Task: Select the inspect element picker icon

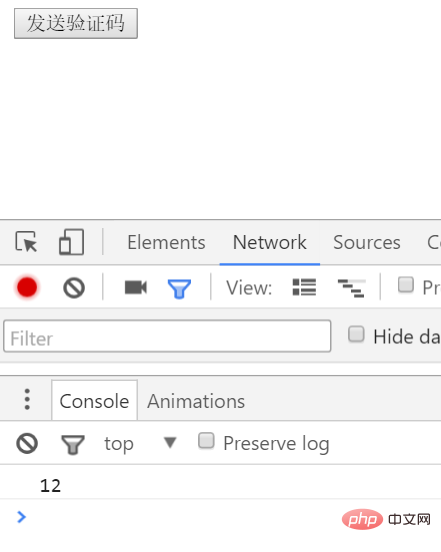Action: [x=26, y=242]
